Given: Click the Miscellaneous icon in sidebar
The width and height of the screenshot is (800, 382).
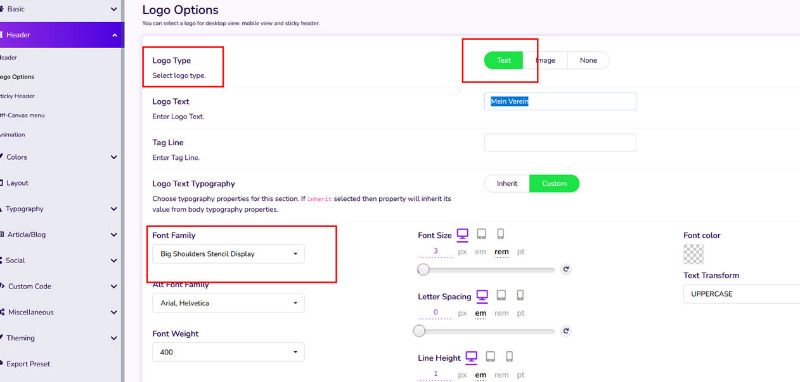Looking at the screenshot, I should click(x=2, y=312).
